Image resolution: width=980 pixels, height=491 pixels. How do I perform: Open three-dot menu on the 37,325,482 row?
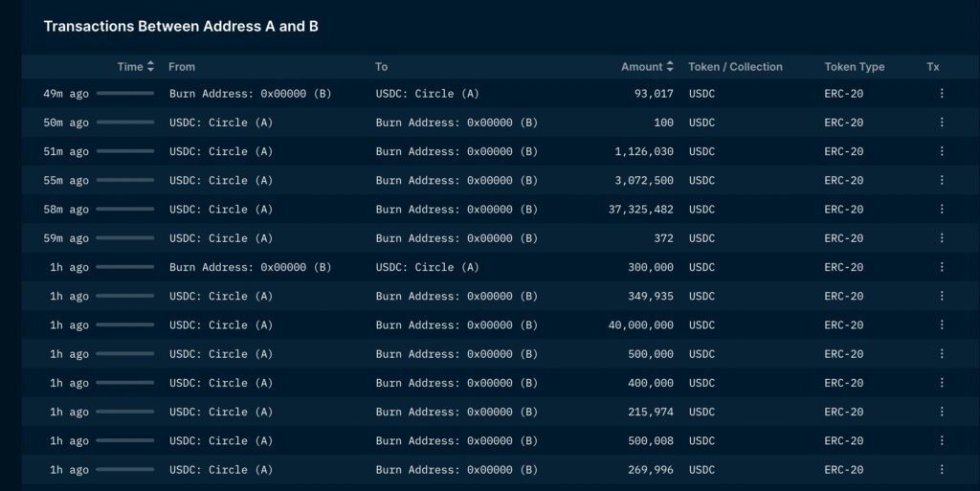point(942,210)
